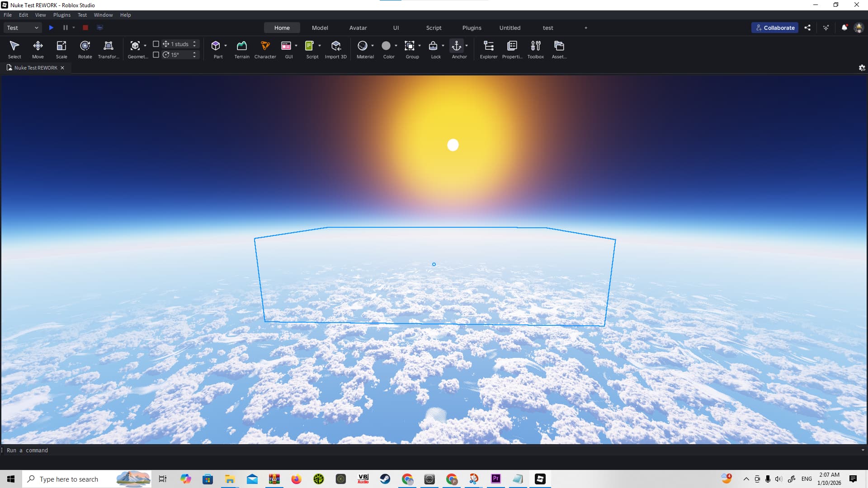Activate the Scale tool
868x488 pixels.
[61, 49]
